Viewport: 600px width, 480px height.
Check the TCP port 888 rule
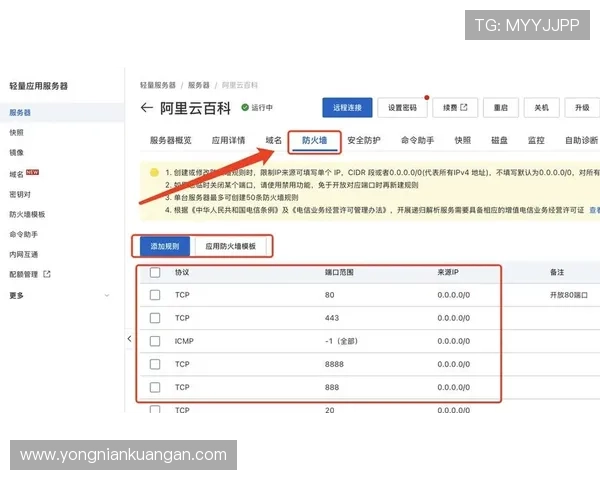(x=155, y=387)
